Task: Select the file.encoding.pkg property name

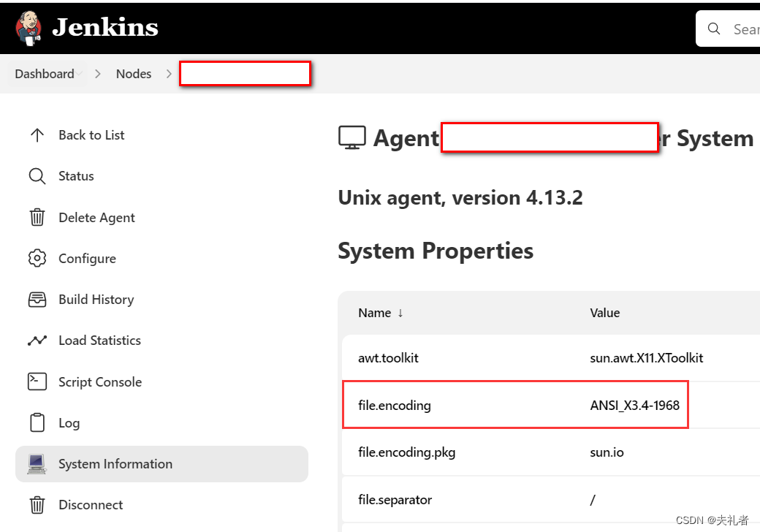Action: [x=406, y=452]
